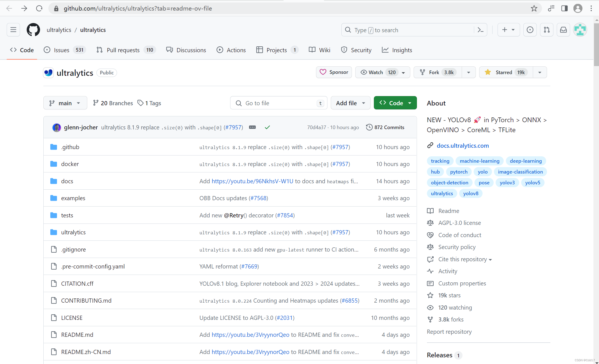Expand the Add file dropdown

point(350,103)
